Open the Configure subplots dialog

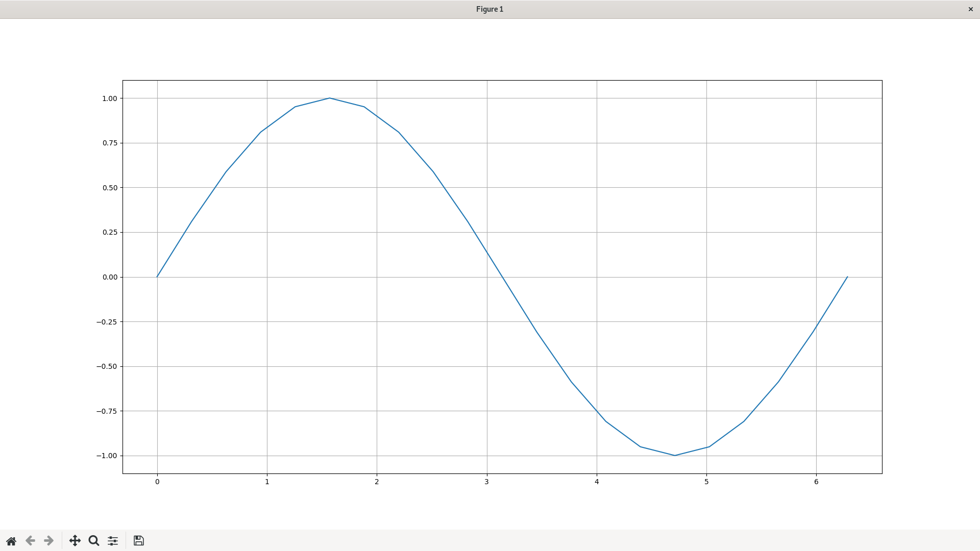(x=113, y=541)
